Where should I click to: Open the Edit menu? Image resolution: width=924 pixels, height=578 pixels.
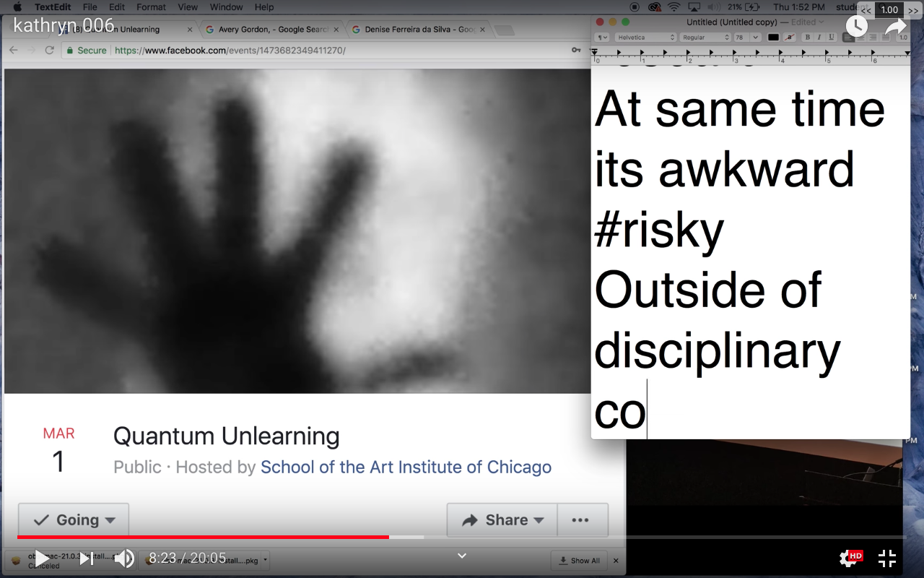117,7
